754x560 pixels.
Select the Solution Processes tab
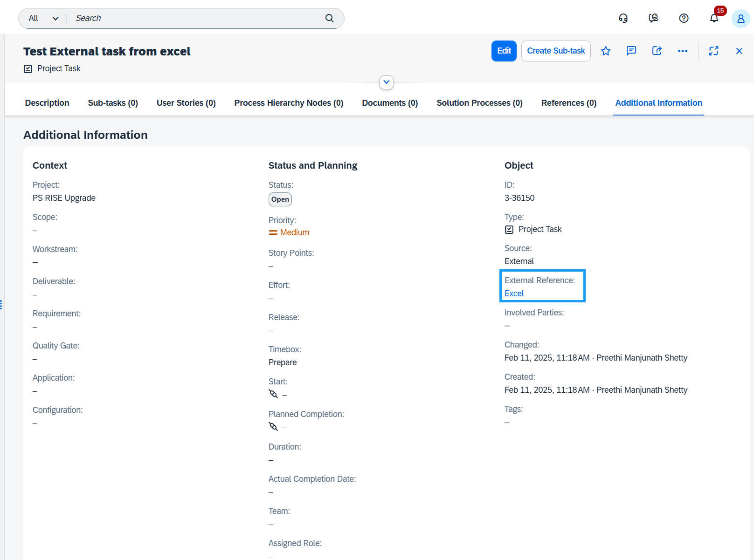[x=479, y=103]
